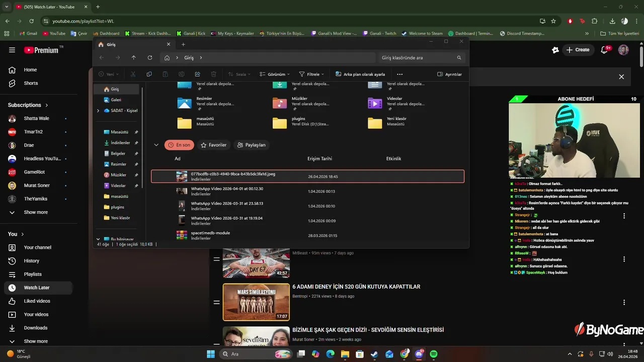Open Steam from the taskbar
The width and height of the screenshot is (644, 362).
(x=374, y=354)
